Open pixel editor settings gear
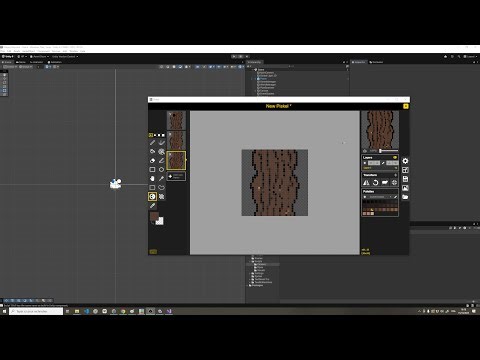The image size is (480, 360). coord(405,161)
